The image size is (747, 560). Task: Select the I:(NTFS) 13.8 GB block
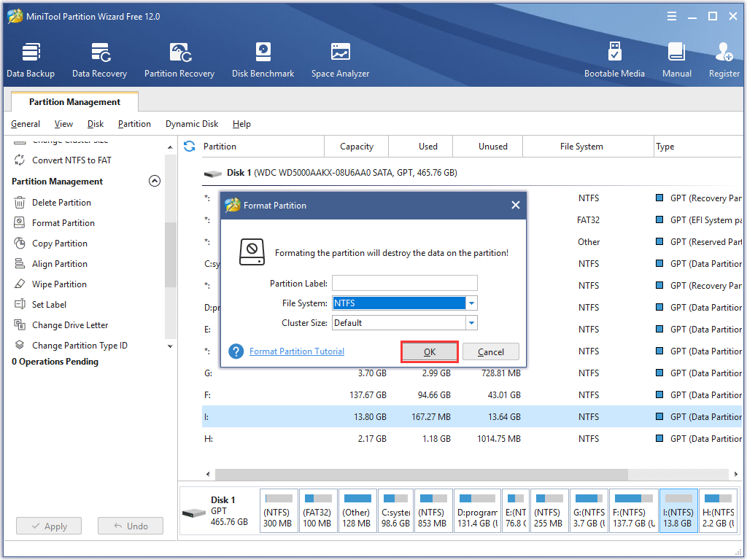click(678, 511)
